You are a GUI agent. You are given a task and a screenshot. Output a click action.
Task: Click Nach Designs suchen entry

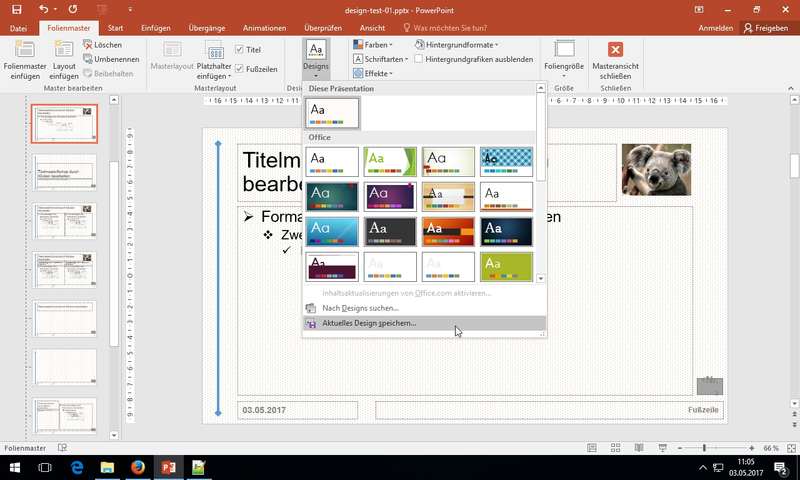pos(360,308)
